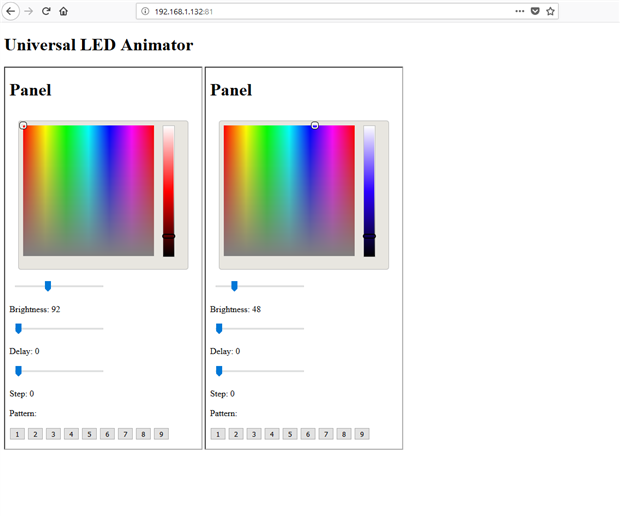Click the left panel's red value strip

(x=169, y=191)
